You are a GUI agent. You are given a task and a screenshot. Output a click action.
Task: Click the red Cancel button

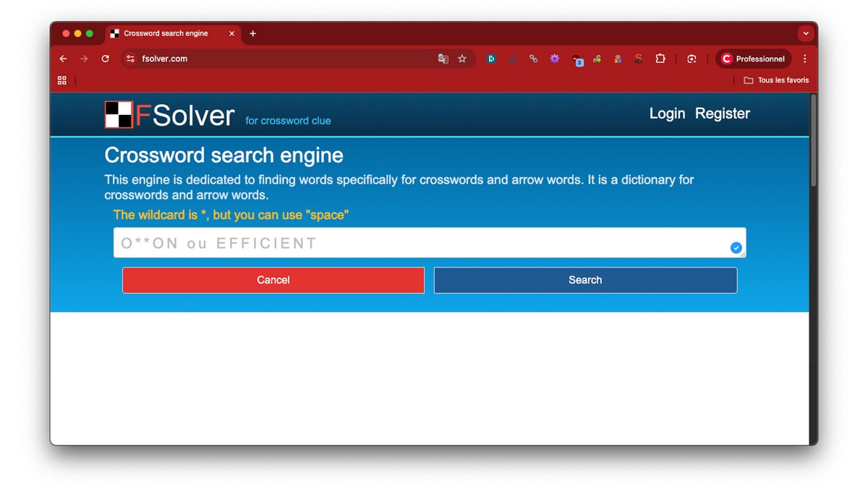coord(273,280)
